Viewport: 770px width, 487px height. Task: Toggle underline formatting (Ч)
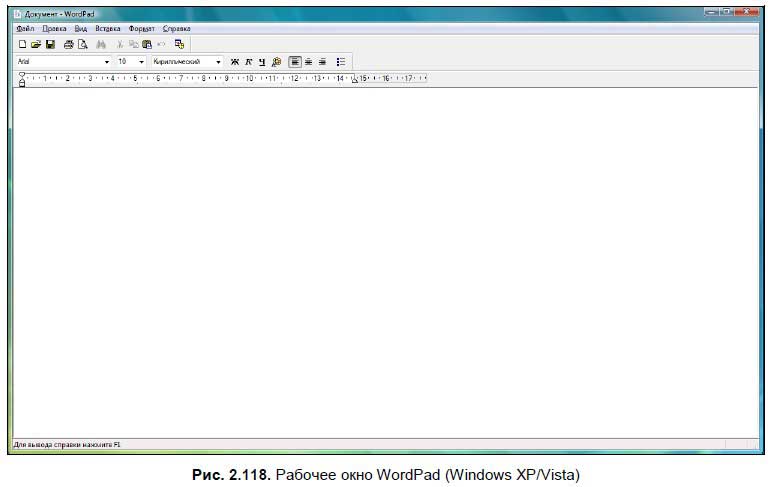[x=261, y=61]
